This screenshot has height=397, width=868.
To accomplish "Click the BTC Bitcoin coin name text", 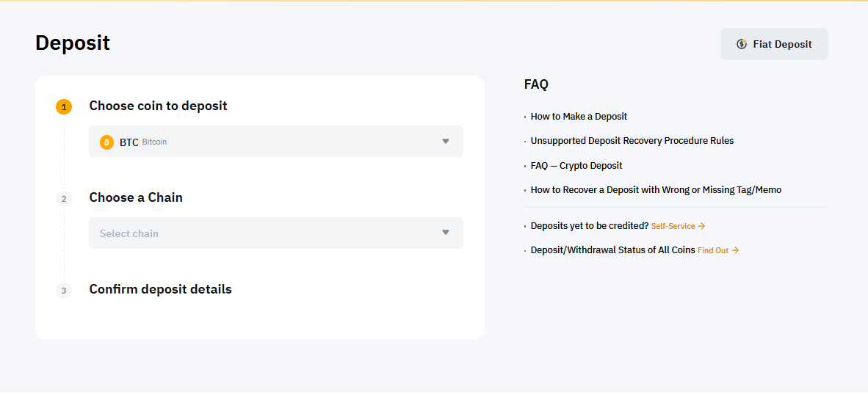I will click(143, 142).
